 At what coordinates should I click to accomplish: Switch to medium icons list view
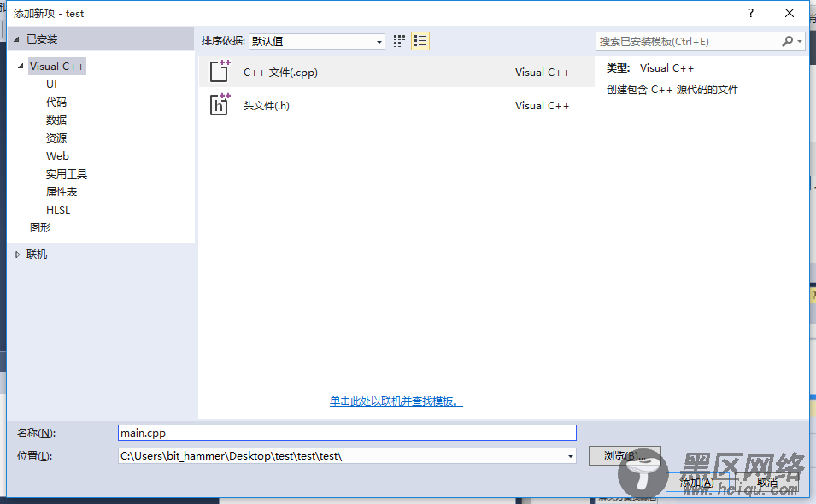420,41
